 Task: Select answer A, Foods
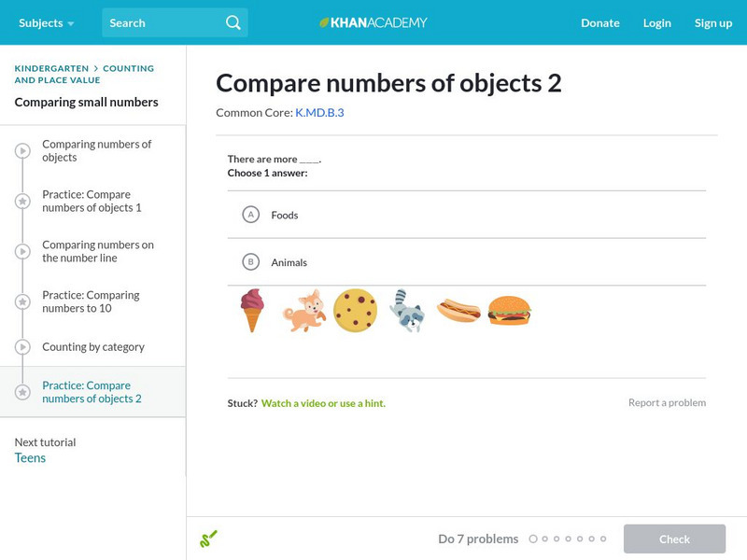(250, 215)
